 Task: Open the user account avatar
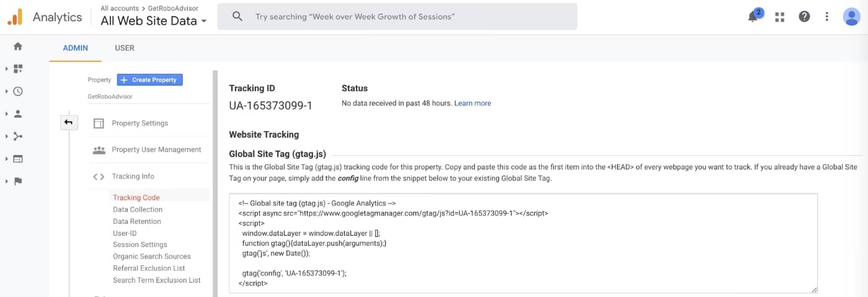(x=851, y=17)
